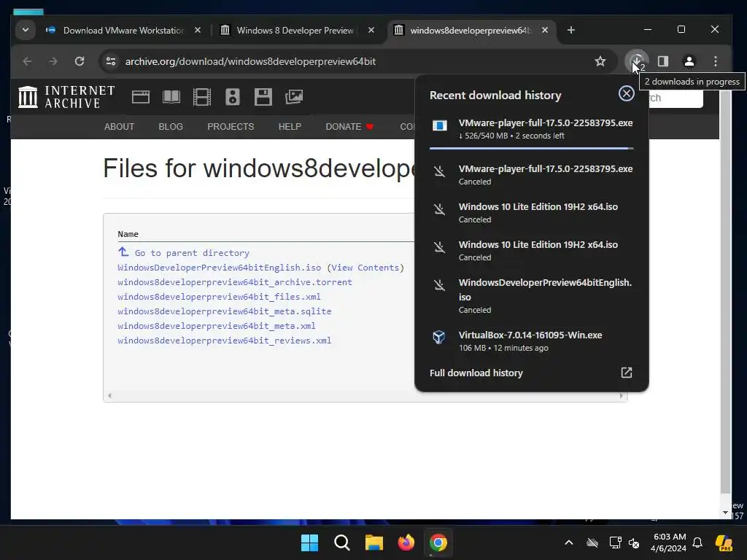Open full download history external link icon
The height and width of the screenshot is (560, 747).
tap(626, 373)
